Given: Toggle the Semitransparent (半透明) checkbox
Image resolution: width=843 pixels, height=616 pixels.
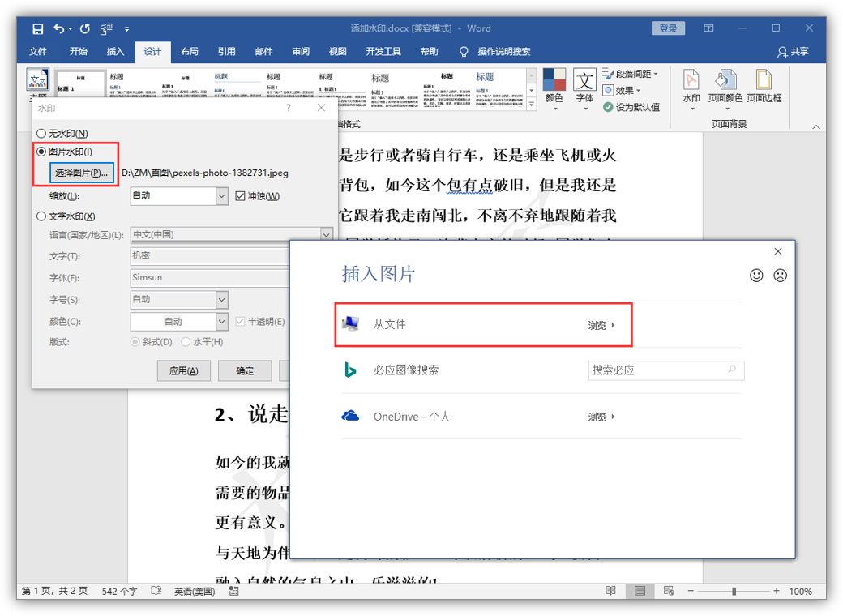Looking at the screenshot, I should coord(240,322).
